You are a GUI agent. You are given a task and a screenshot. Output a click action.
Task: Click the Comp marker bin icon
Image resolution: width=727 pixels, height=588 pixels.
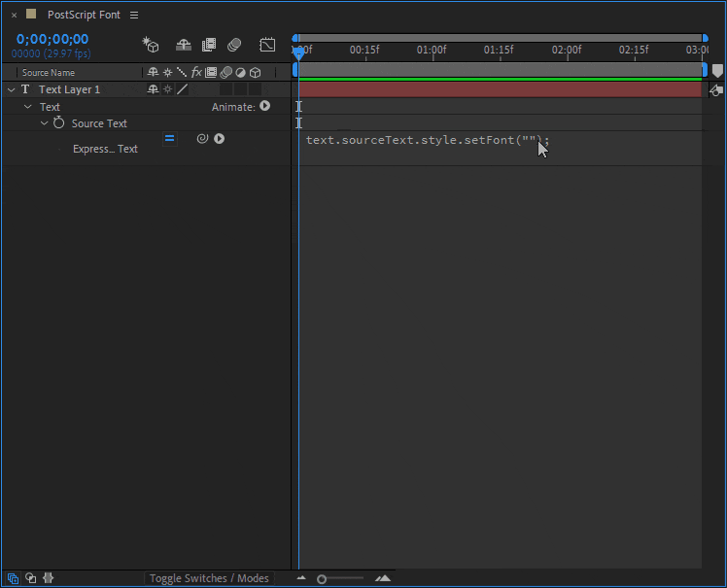coord(717,71)
